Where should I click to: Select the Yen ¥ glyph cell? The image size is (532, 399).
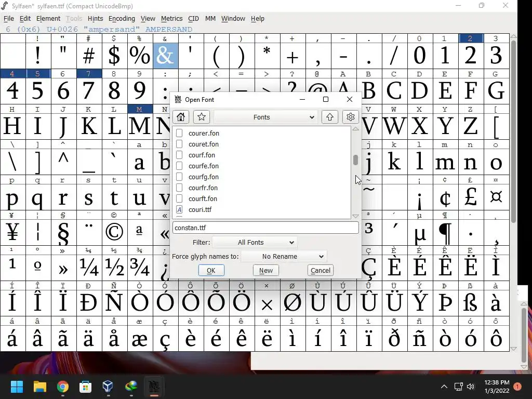click(12, 232)
